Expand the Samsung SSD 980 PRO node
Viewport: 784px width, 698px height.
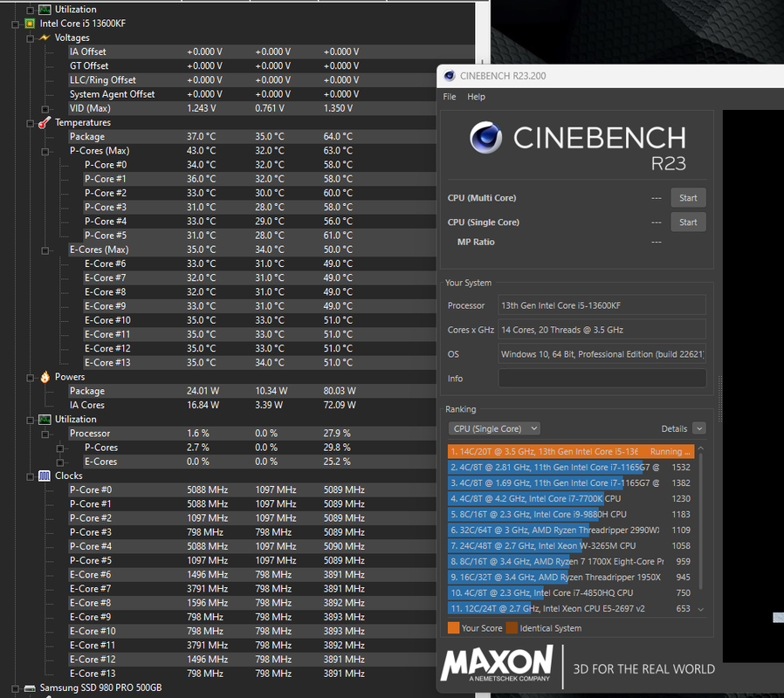(15, 688)
